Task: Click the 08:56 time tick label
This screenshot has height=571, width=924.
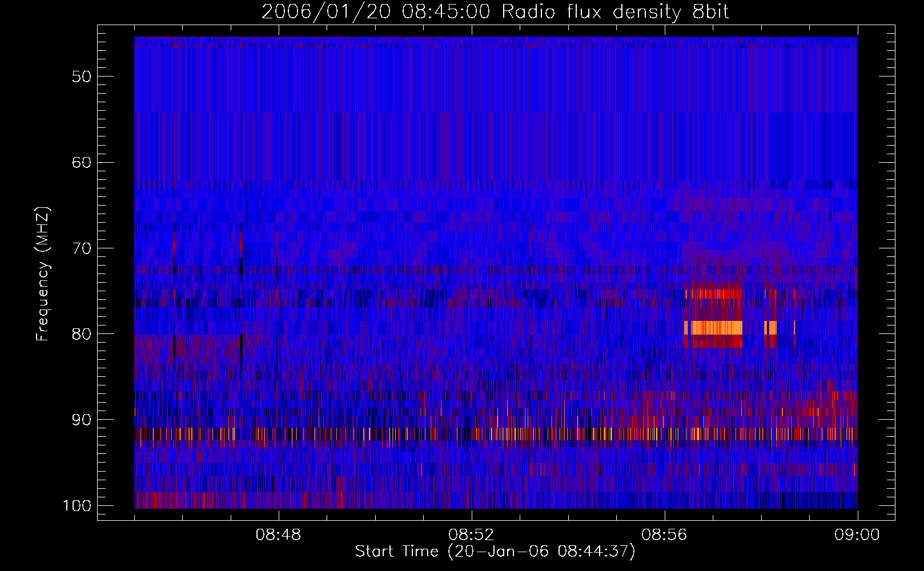Action: click(664, 535)
